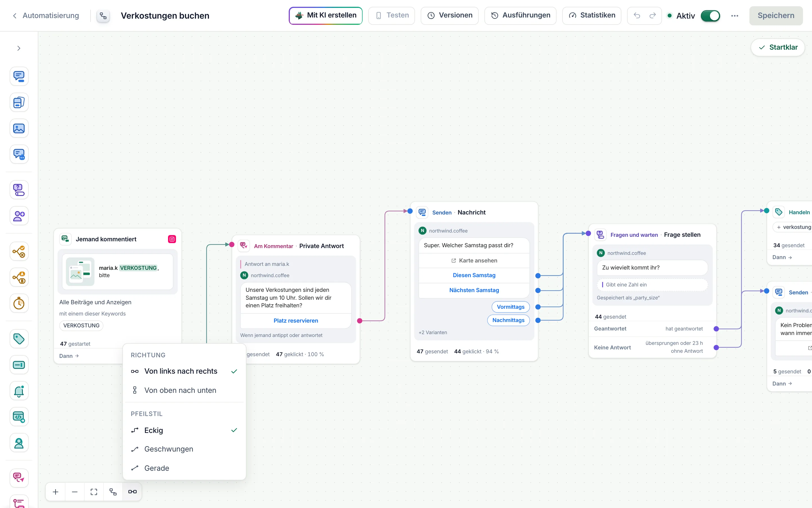This screenshot has width=812, height=508.
Task: Toggle the Aktiv automation switch
Action: click(x=710, y=16)
